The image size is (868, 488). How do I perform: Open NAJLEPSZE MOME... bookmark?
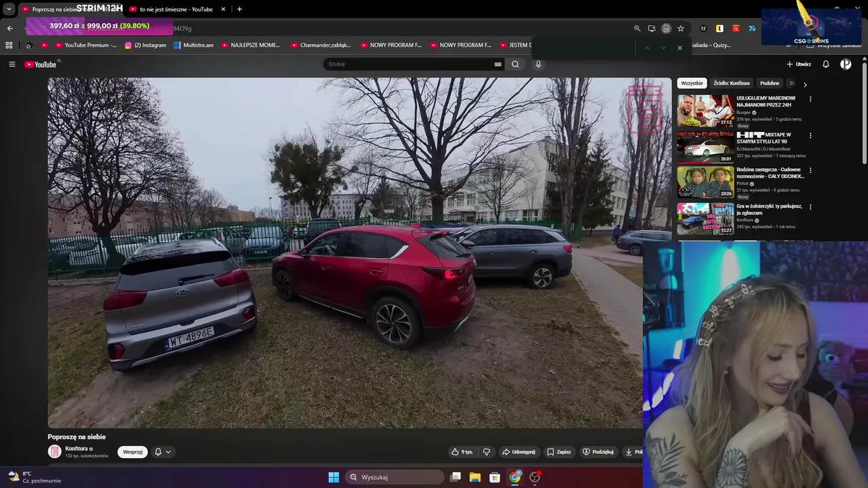pyautogui.click(x=250, y=45)
